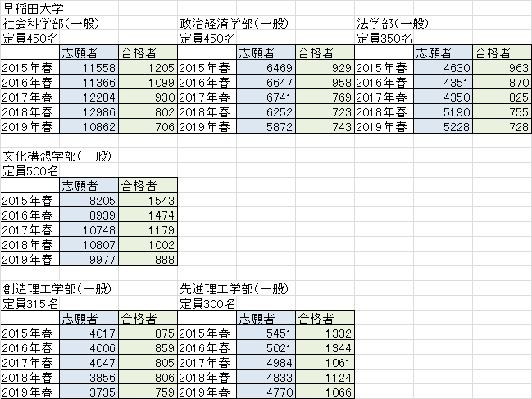Click the cell with value 759

pyautogui.click(x=148, y=392)
